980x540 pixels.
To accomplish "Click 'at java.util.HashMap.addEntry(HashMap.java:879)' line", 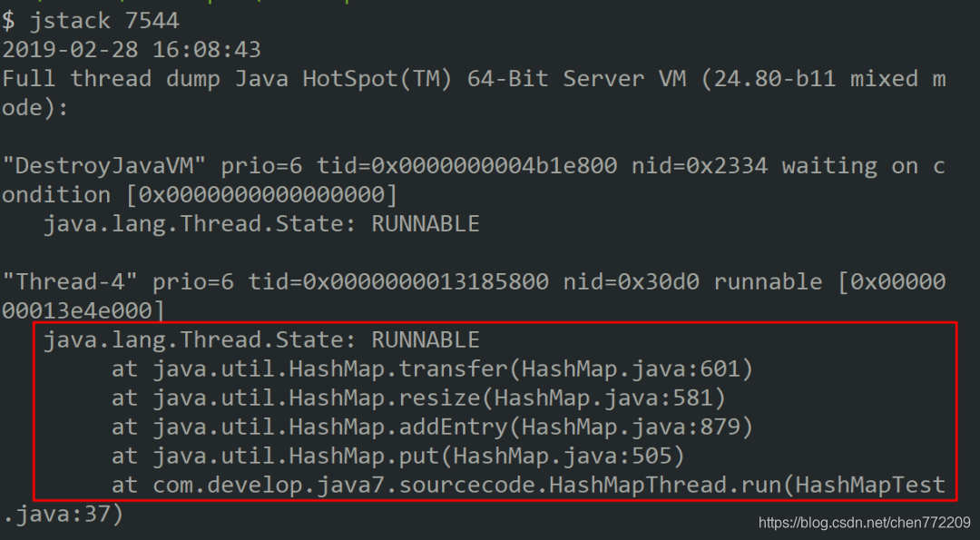I will [x=433, y=427].
